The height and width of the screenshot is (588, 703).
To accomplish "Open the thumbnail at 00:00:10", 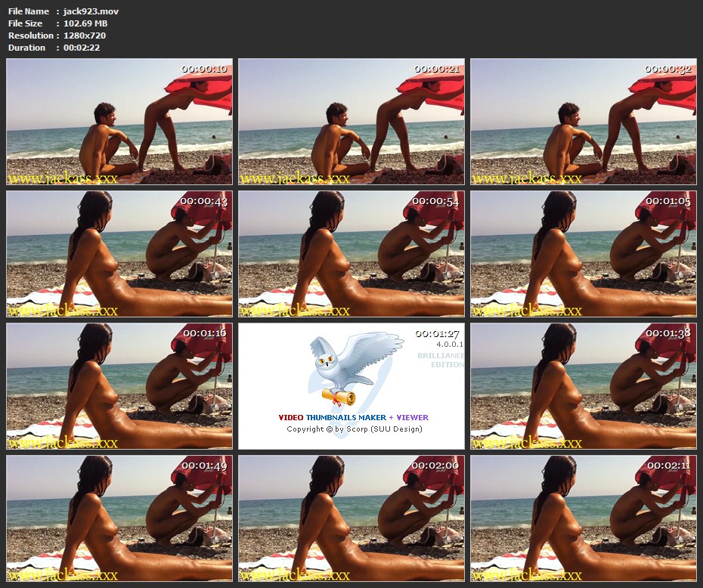I will [119, 122].
